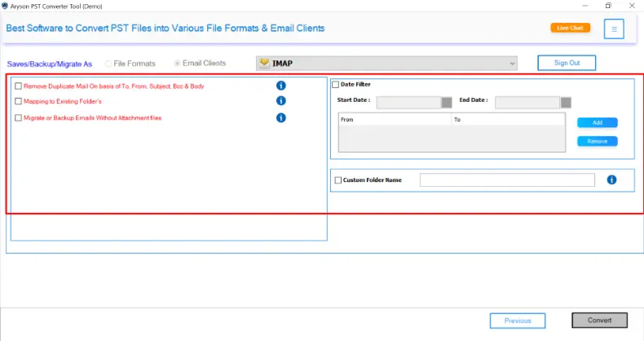Go back with Previous button

[518, 321]
